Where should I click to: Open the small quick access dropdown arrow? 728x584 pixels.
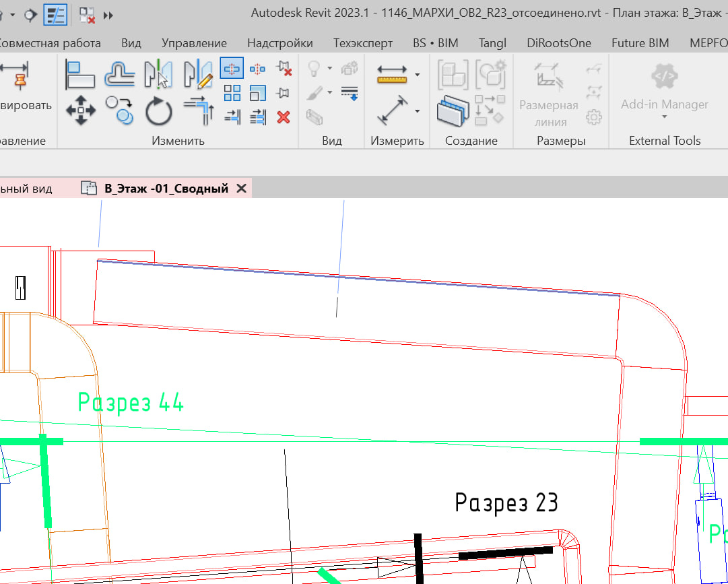tap(13, 15)
